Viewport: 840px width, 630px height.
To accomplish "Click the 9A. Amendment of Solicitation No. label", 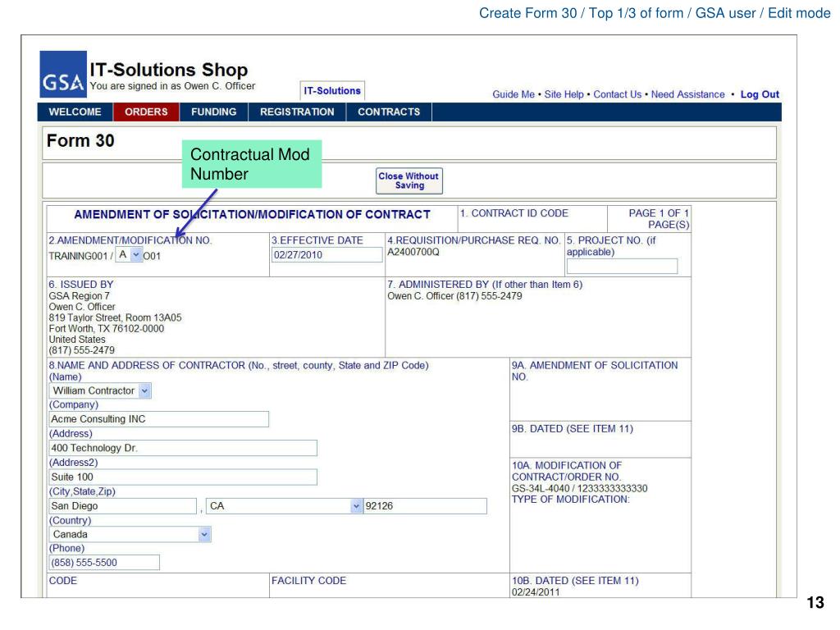I will [595, 371].
